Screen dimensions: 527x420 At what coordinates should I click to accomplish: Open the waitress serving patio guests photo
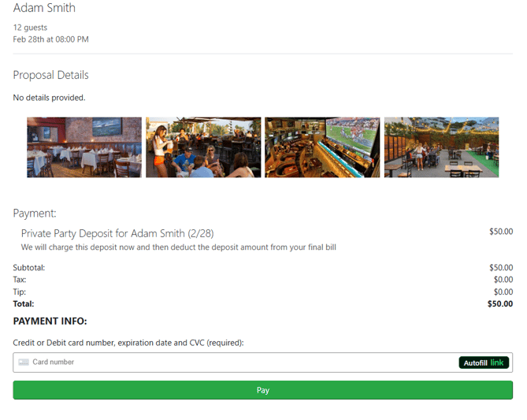click(203, 147)
